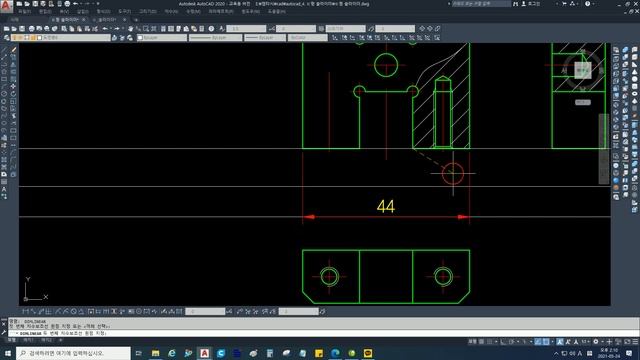
Task: Select the Rectangle draw tool
Action: click(4, 79)
